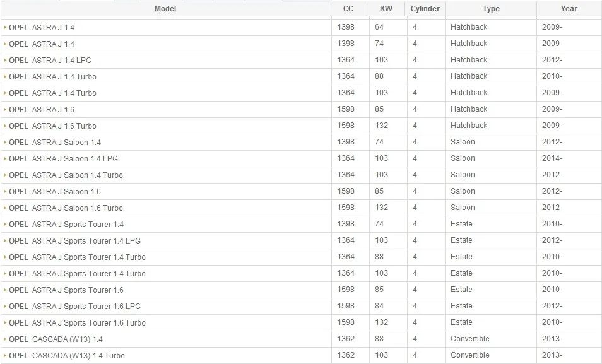This screenshot has height=364, width=602.
Task: Expand arrow beside ASTRA J Saloon 1.6 Turbo
Action: [x=6, y=208]
